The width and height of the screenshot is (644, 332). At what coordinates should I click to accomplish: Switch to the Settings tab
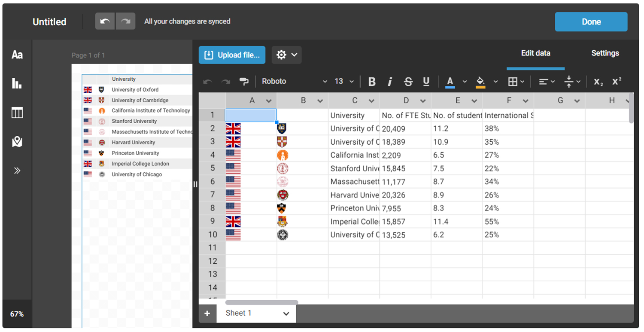point(605,53)
